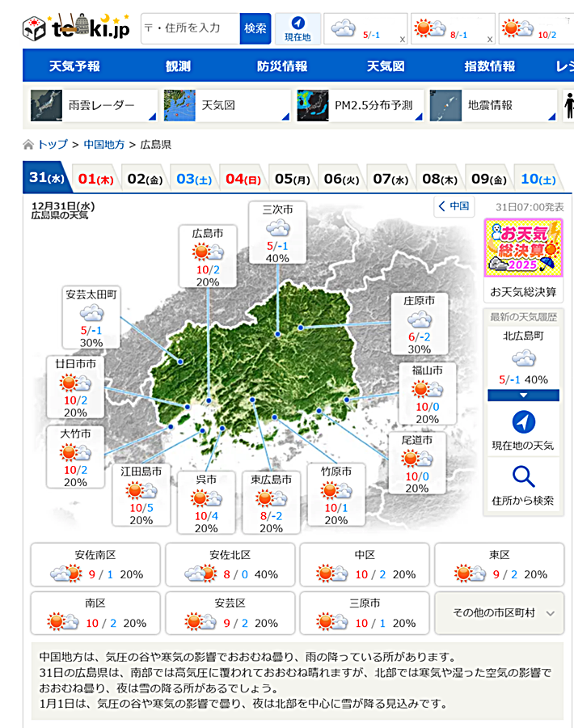Close the second saved location 8/-1 card
Screen dimensions: 574x728
490,39
